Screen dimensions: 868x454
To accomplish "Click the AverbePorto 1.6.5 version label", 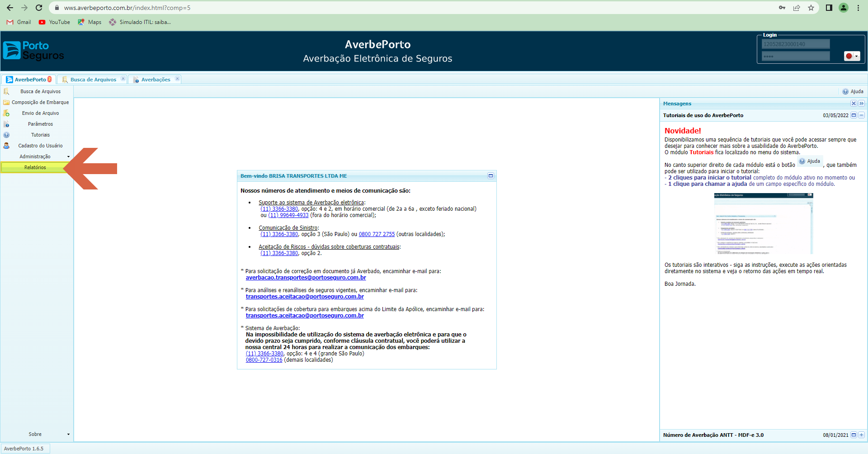I will [x=24, y=449].
